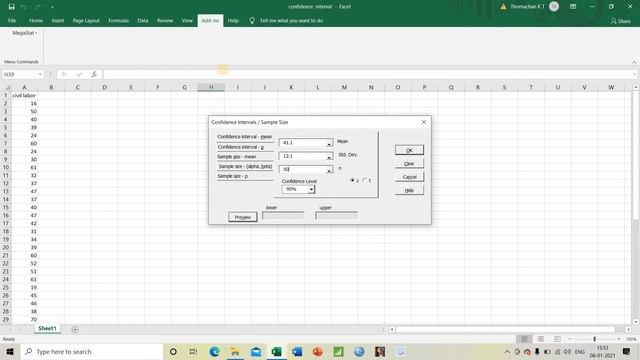The height and width of the screenshot is (360, 640).
Task: Select Sample size - p tab in dialog
Action: tap(244, 176)
